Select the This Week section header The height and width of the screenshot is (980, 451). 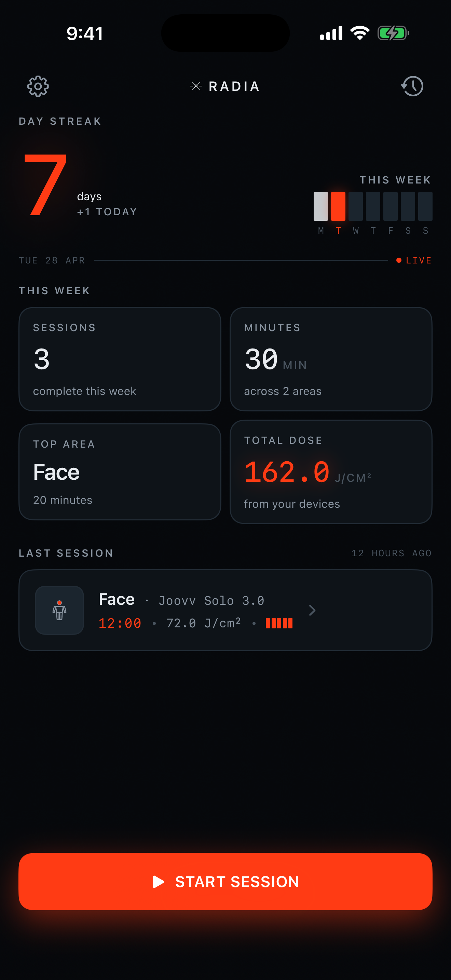54,290
